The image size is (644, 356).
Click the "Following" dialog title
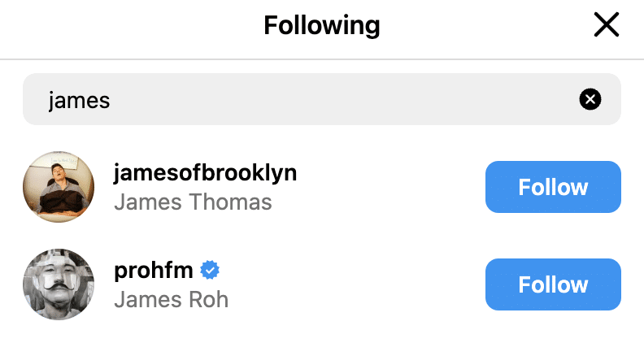(321, 26)
